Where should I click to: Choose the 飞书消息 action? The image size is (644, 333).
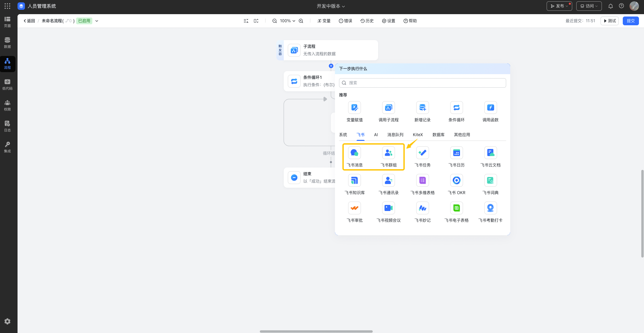point(355,157)
